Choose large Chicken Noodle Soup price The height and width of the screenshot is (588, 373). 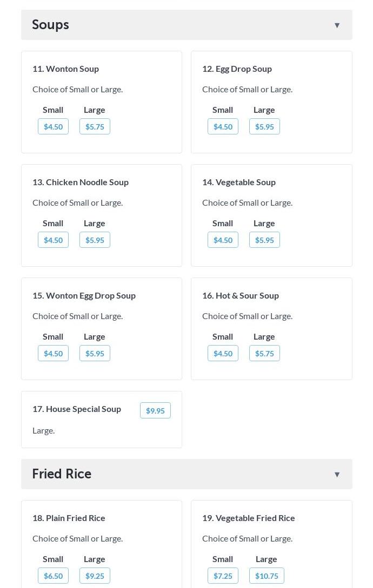[x=95, y=240]
